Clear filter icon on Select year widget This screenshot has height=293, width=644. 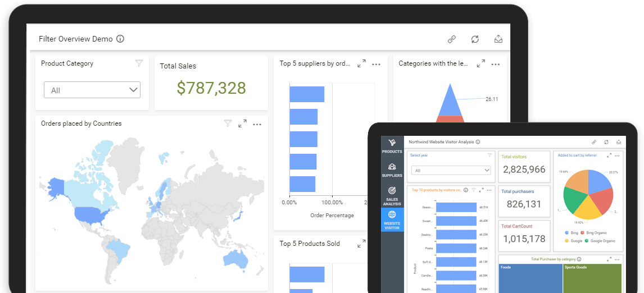tap(489, 155)
